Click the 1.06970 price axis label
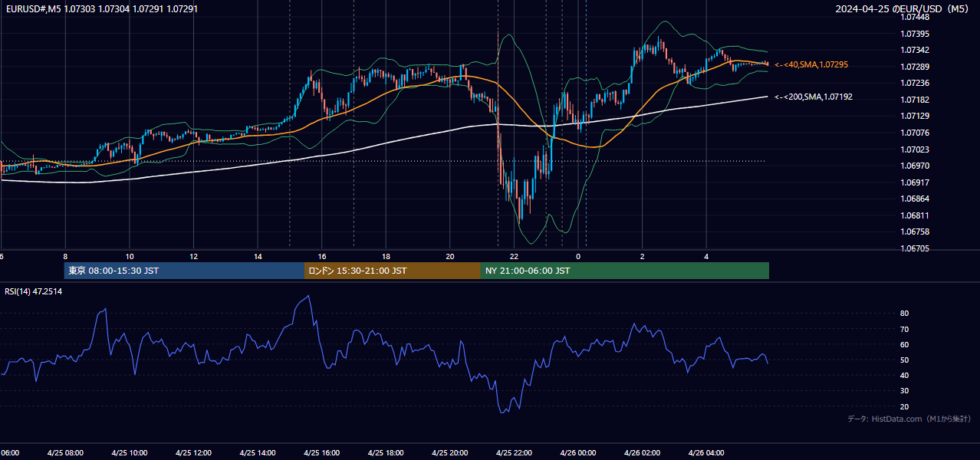980x460 pixels. click(x=914, y=166)
